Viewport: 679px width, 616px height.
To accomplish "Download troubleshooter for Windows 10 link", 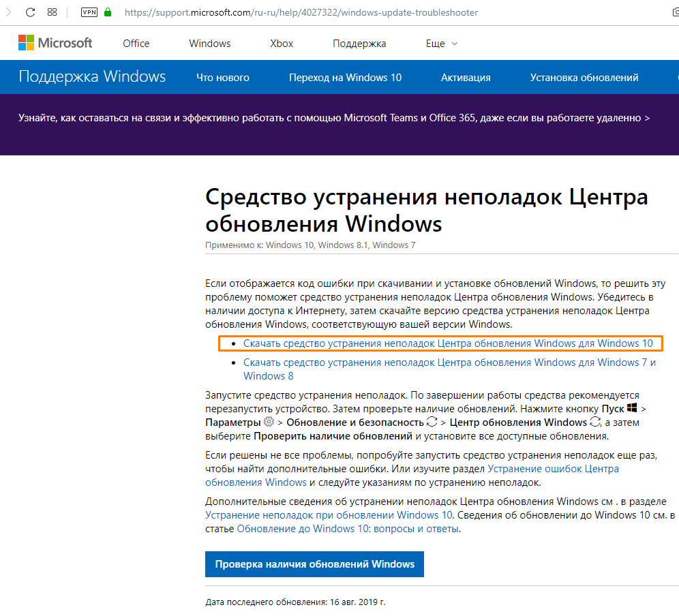I will tap(448, 343).
